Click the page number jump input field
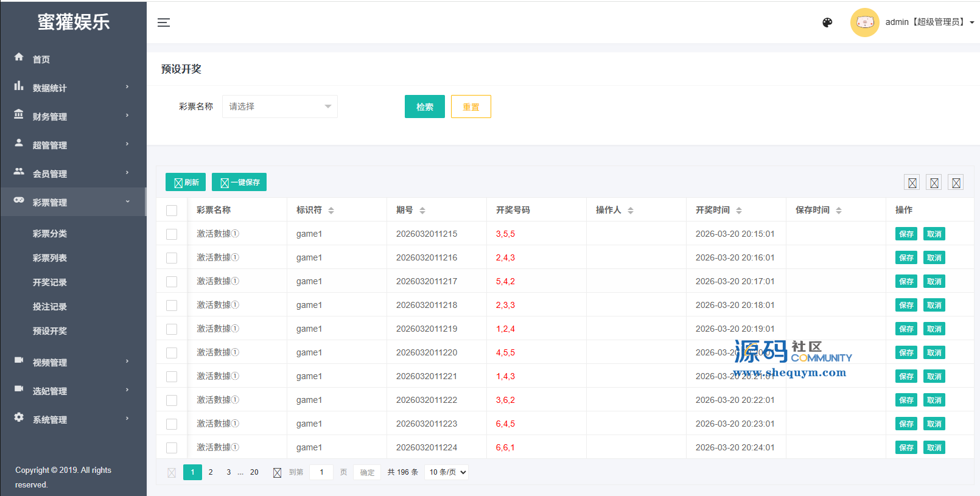The width and height of the screenshot is (980, 496). [x=321, y=472]
